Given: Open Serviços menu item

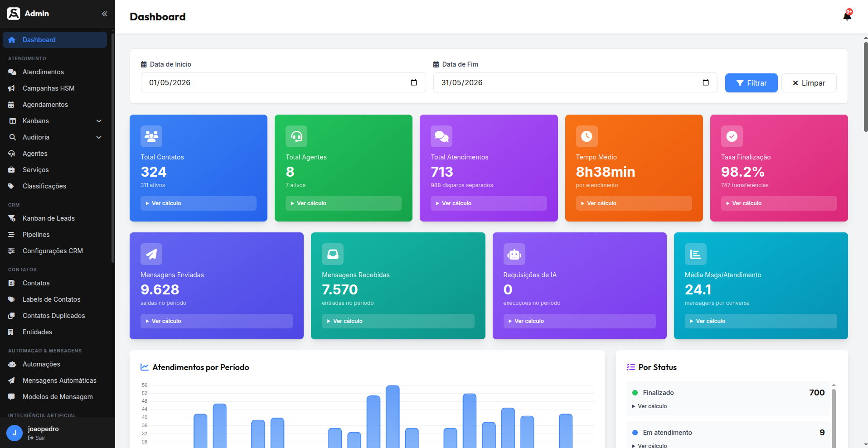Looking at the screenshot, I should click(55, 170).
